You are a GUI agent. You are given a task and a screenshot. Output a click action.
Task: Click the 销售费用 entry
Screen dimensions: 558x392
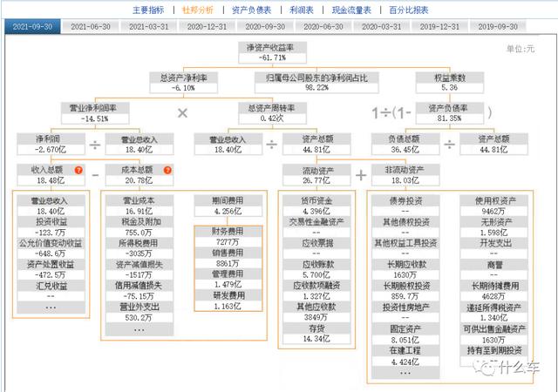[228, 258]
